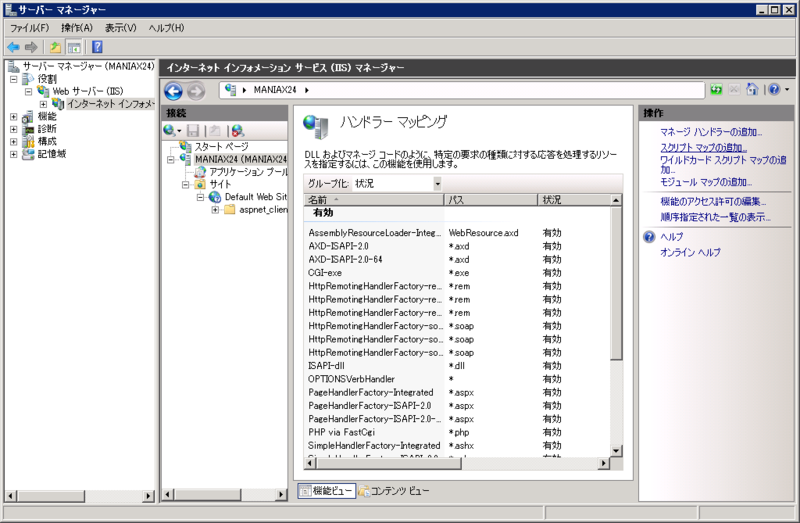The width and height of the screenshot is (800, 523).
Task: Select AssemblyResourceLoader-Integ... row
Action: tap(457, 233)
